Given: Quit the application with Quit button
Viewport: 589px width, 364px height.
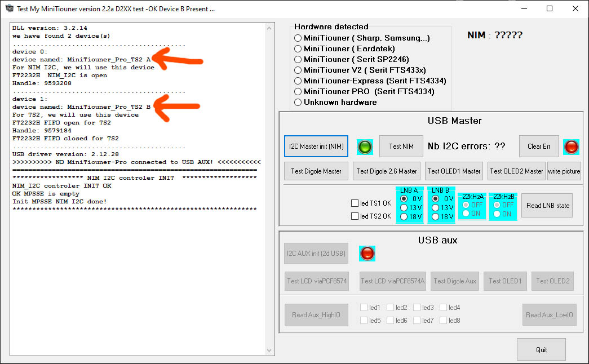Looking at the screenshot, I should 541,350.
